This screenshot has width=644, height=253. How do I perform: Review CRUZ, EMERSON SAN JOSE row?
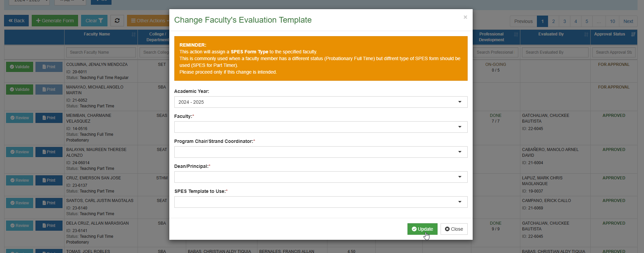[20, 180]
